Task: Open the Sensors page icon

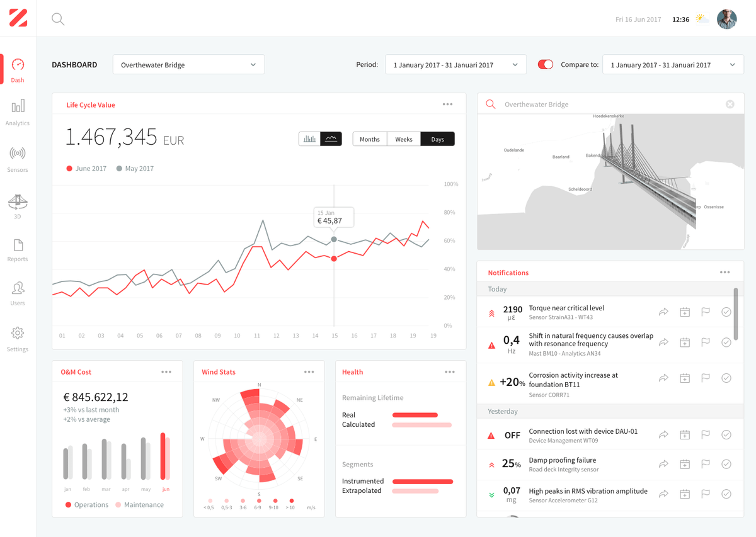Action: [x=18, y=153]
